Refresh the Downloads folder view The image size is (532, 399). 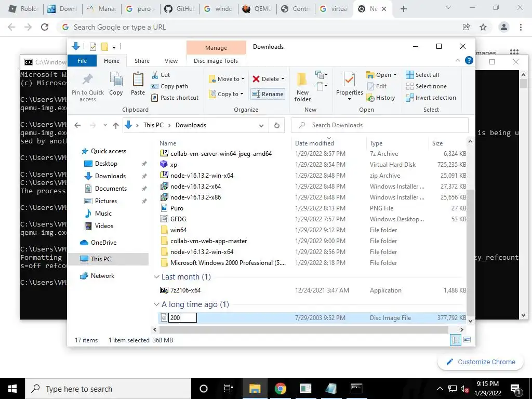[277, 126]
